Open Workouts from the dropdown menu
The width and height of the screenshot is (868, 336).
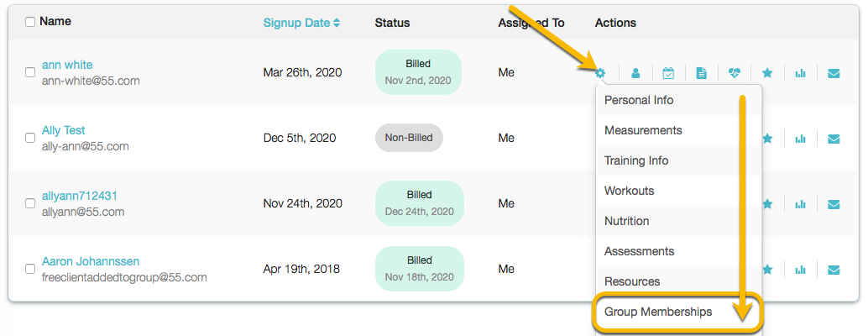629,191
